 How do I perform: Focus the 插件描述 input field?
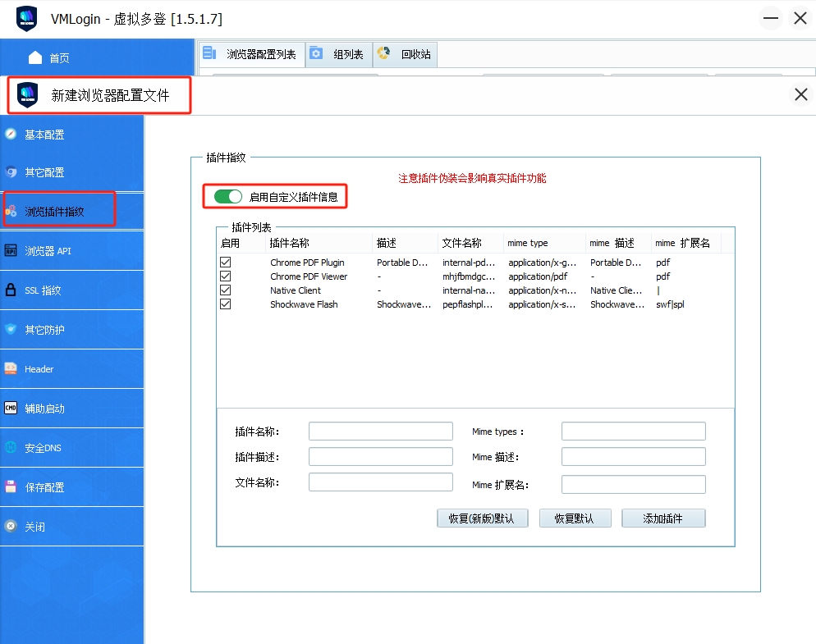pos(380,457)
